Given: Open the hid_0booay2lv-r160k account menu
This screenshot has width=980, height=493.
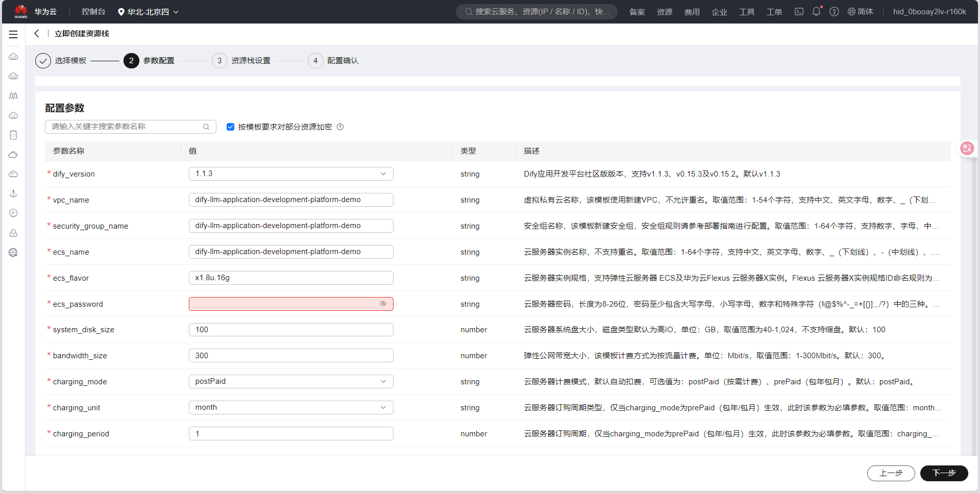Looking at the screenshot, I should click(929, 12).
